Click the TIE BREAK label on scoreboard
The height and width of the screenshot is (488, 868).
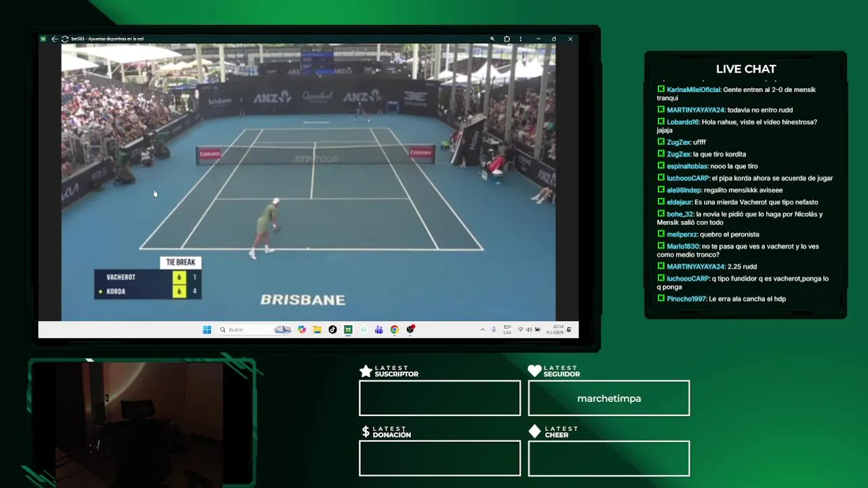[180, 262]
